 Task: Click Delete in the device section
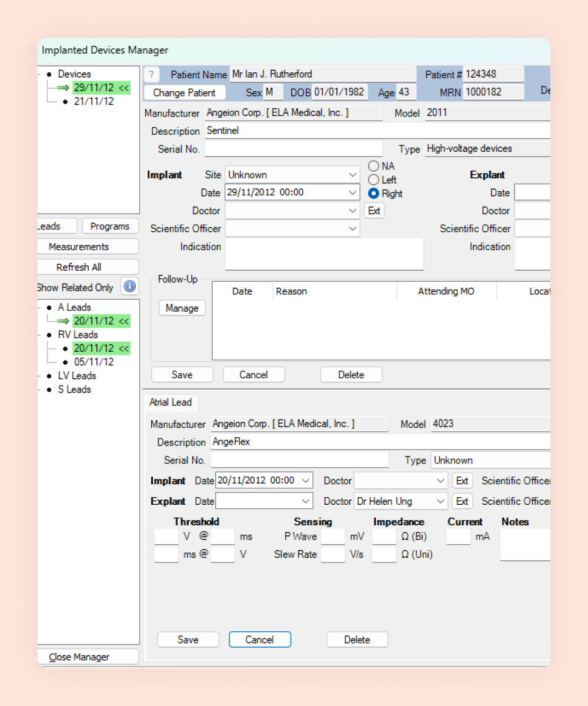(351, 375)
